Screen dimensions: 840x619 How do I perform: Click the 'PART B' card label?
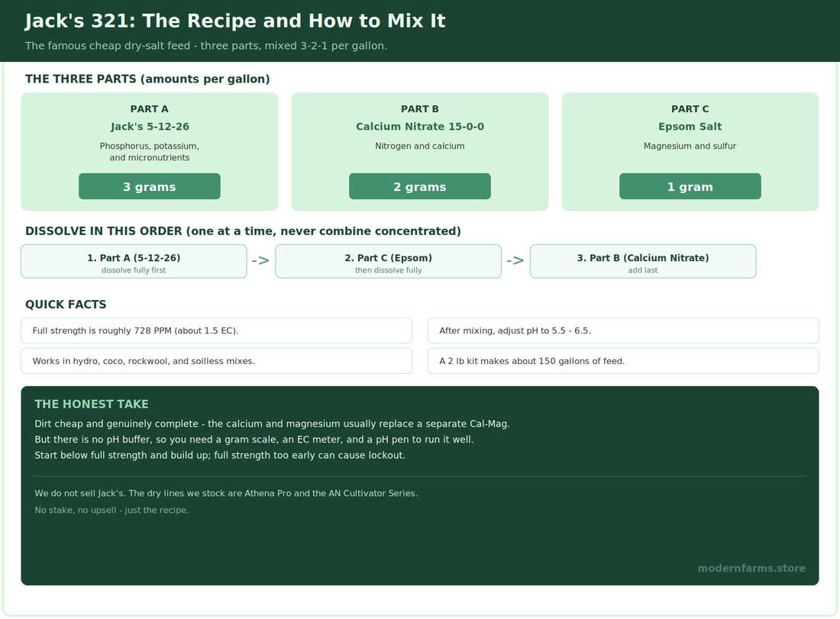(x=419, y=108)
